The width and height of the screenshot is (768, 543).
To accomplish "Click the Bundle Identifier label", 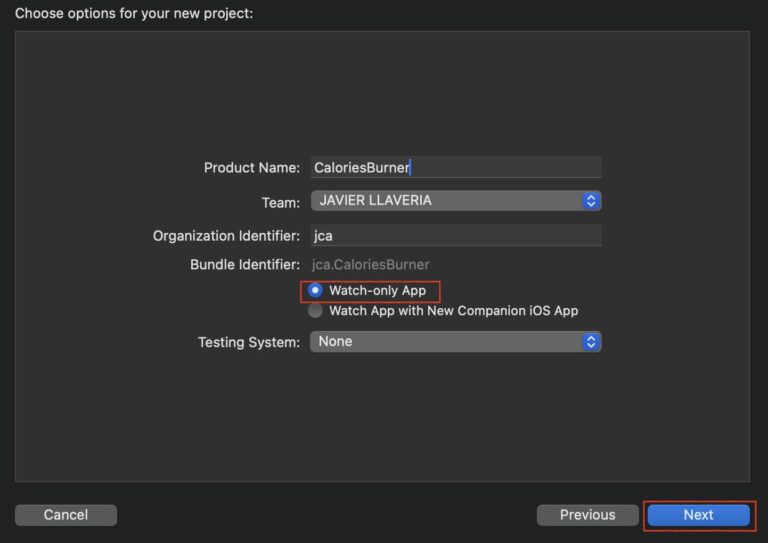I will coord(245,265).
